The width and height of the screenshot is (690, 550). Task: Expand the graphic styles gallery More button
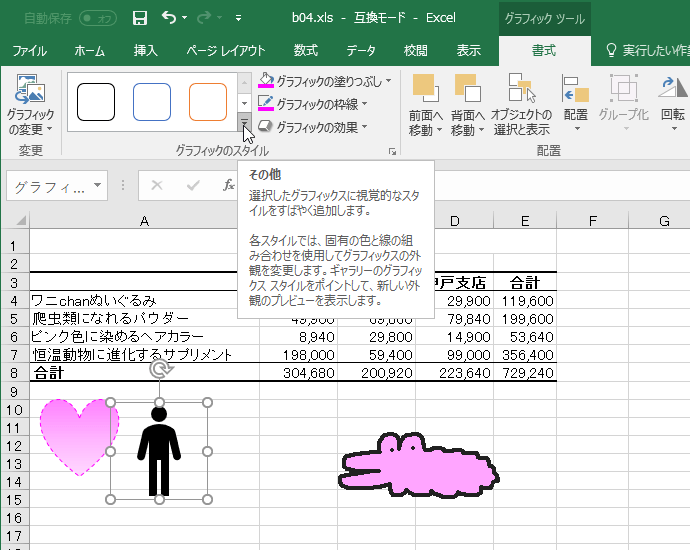tap(245, 122)
